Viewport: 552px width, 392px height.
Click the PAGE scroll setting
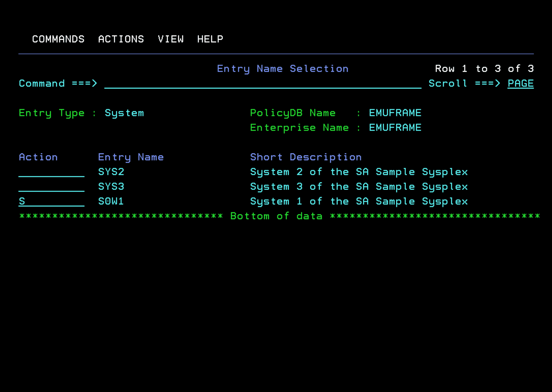[520, 83]
